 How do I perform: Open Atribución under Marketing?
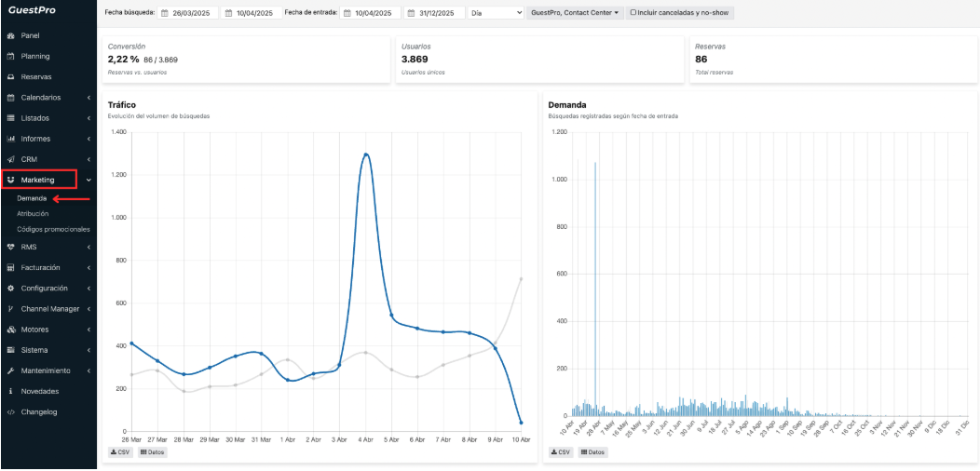33,213
